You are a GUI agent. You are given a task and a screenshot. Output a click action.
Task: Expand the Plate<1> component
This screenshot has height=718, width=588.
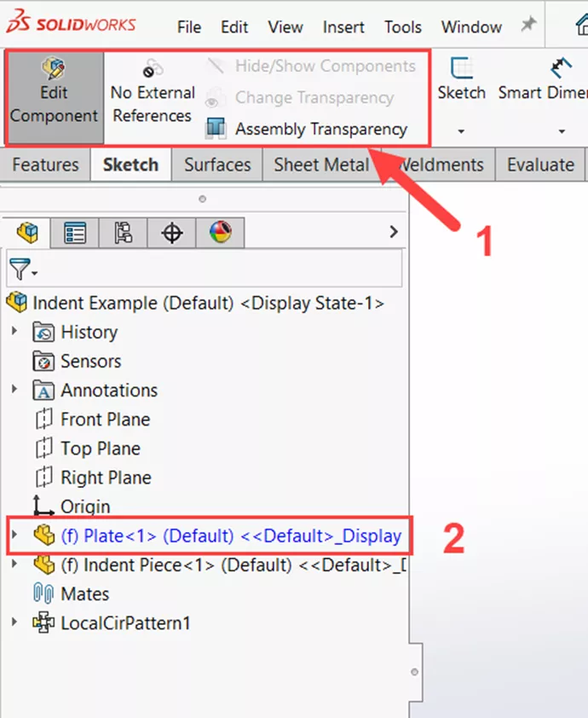tap(14, 535)
